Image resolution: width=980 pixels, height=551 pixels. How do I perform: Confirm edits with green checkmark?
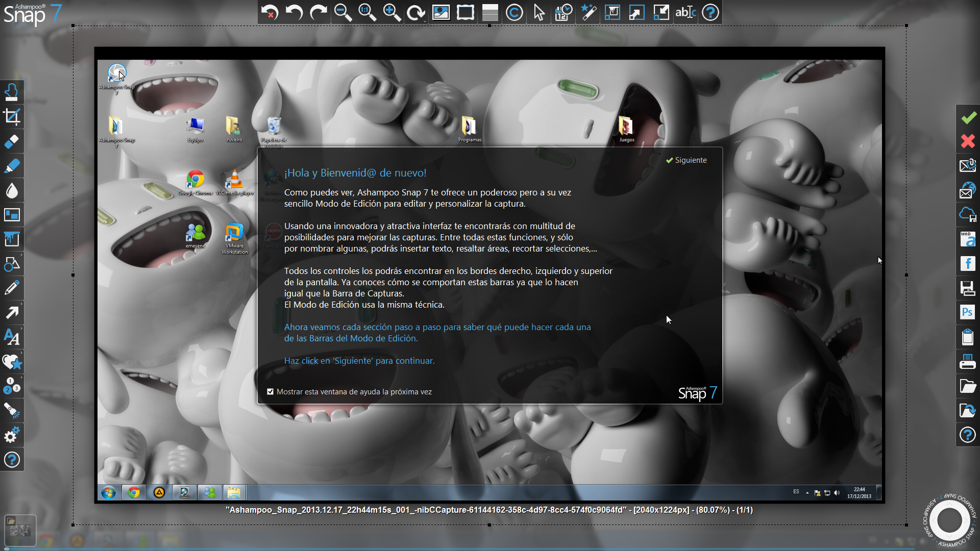click(x=968, y=117)
